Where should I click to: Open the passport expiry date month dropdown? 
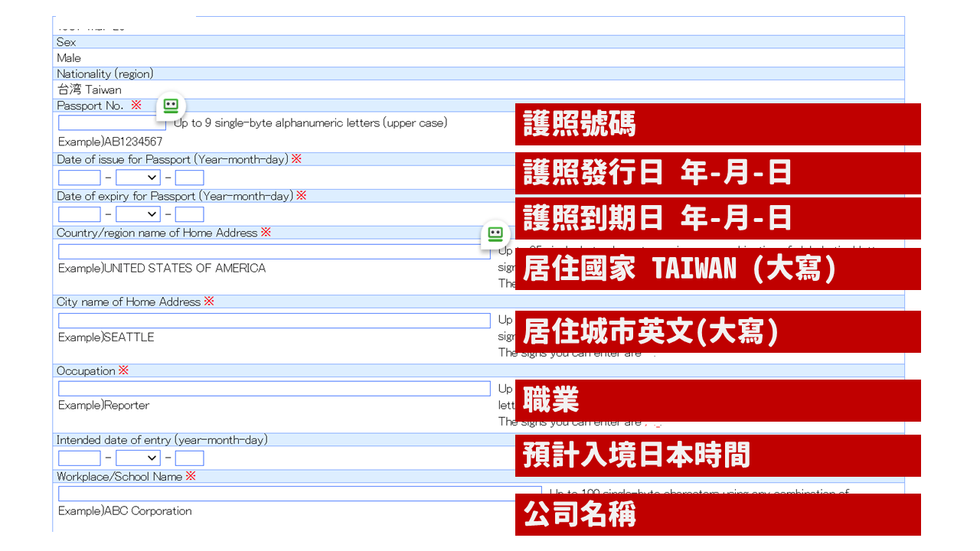tap(138, 214)
